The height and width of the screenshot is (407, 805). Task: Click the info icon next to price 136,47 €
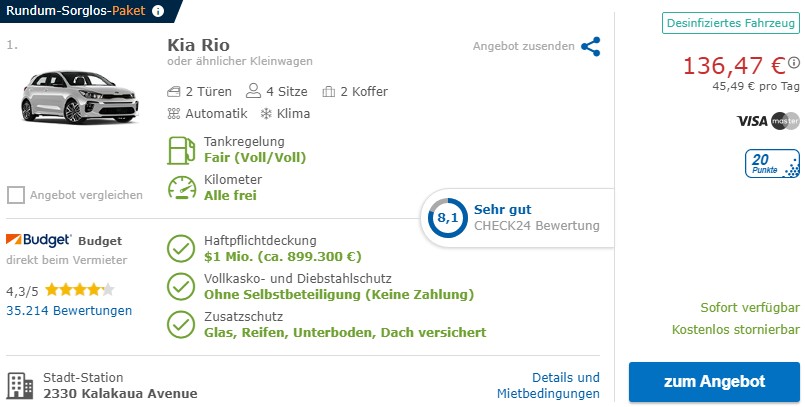794,63
